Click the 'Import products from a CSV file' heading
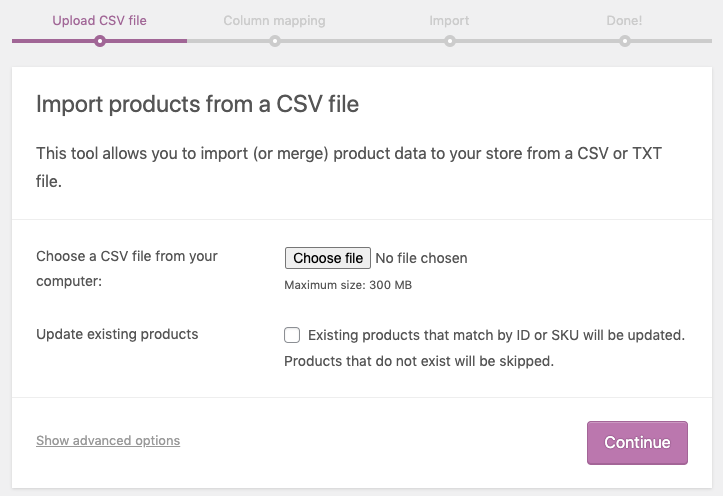723x496 pixels. pyautogui.click(x=197, y=104)
